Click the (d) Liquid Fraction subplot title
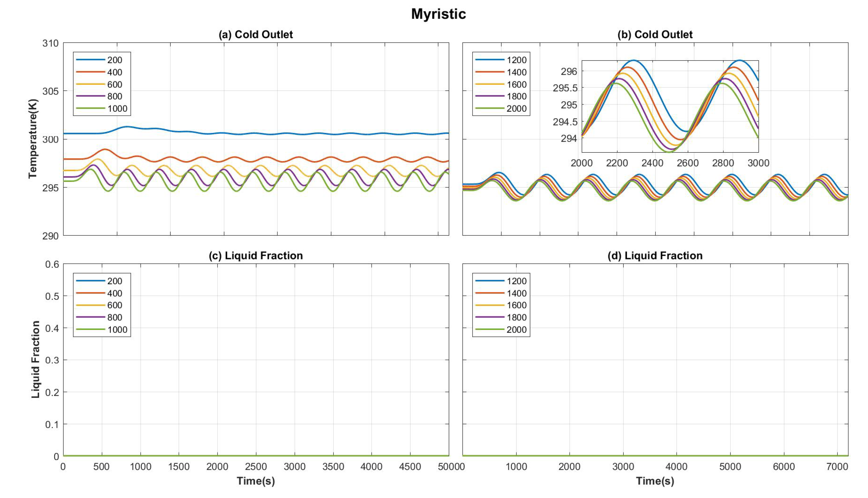Viewport: 868px width, 498px height. coord(655,256)
